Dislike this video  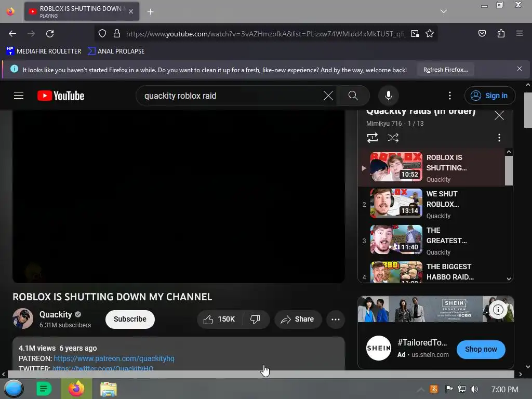point(256,320)
